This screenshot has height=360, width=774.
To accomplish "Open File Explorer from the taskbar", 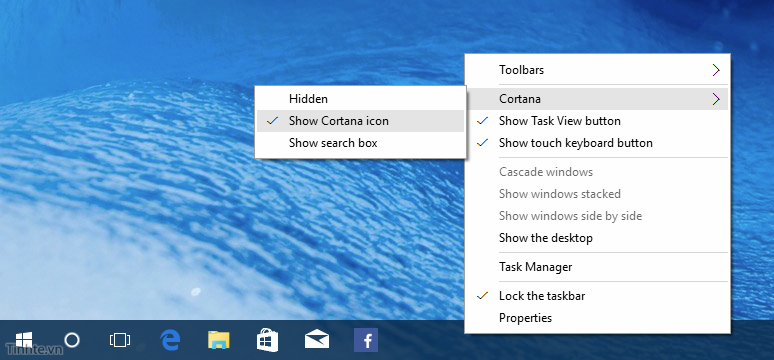I will coord(219,340).
